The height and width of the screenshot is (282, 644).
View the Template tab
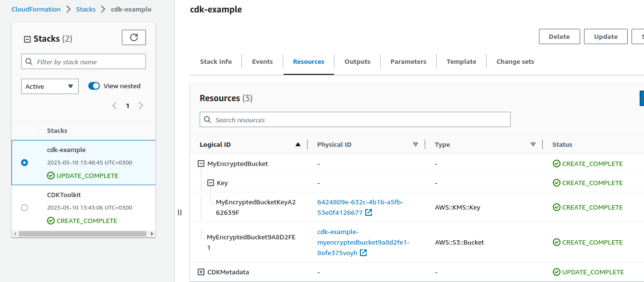461,61
